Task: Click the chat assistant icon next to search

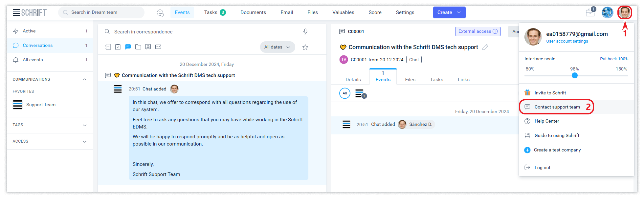Action: click(x=160, y=13)
